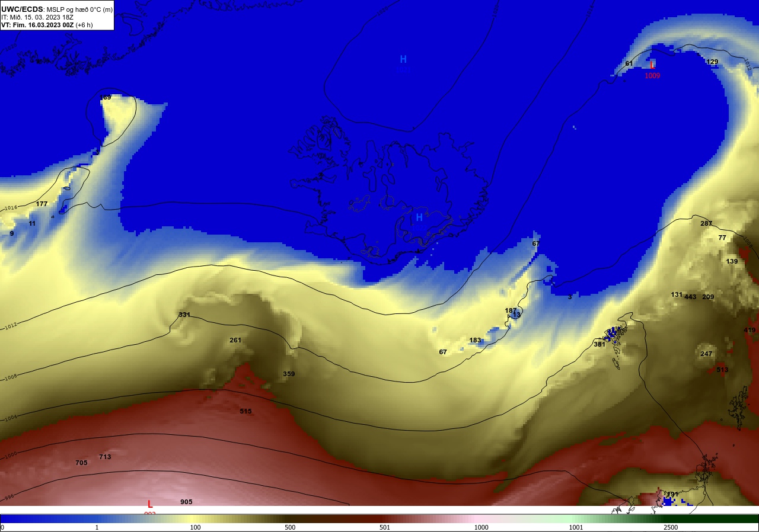Click the value 77 on the map

coord(722,238)
